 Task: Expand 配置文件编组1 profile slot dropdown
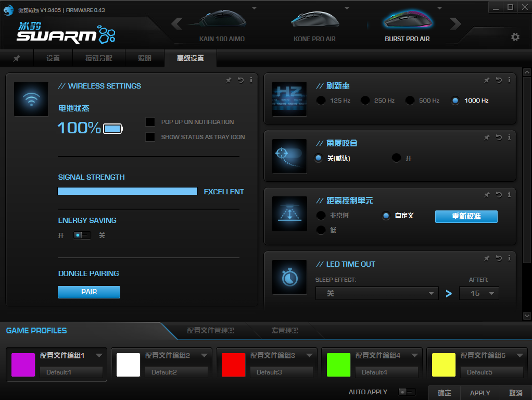[99, 355]
